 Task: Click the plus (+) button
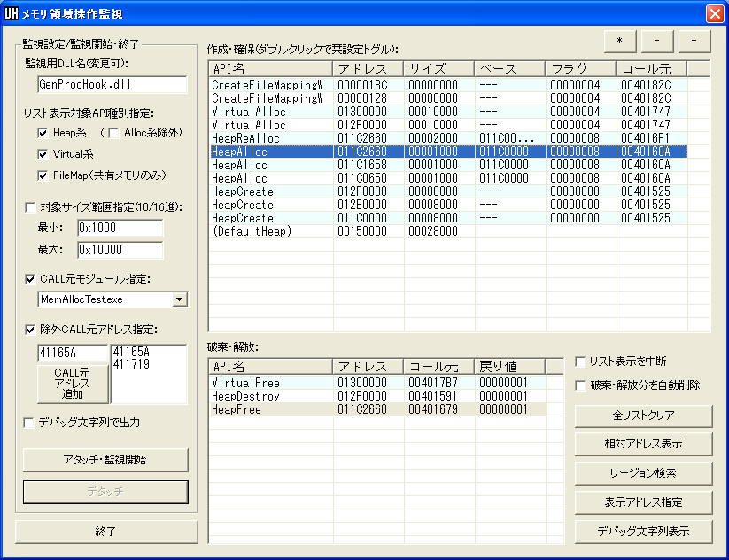[x=694, y=42]
